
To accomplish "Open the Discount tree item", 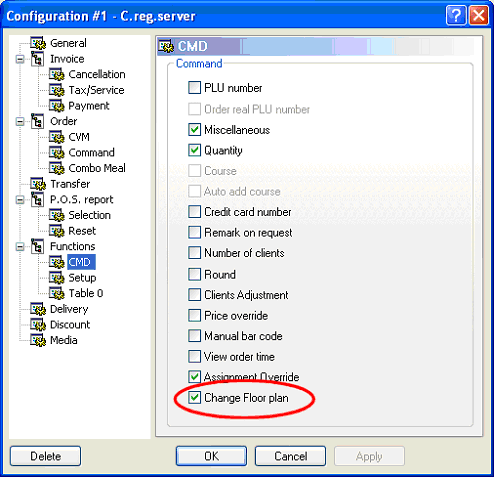I will click(70, 325).
